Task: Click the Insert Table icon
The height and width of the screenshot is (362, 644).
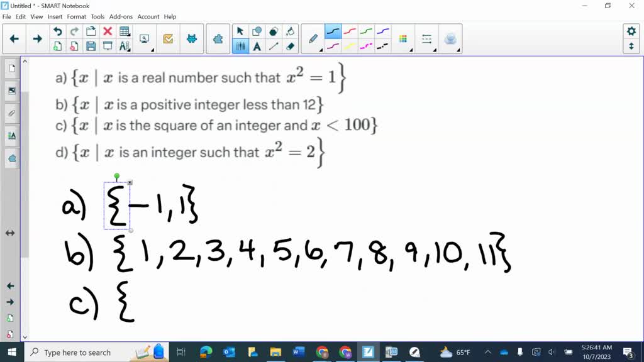Action: tap(125, 30)
